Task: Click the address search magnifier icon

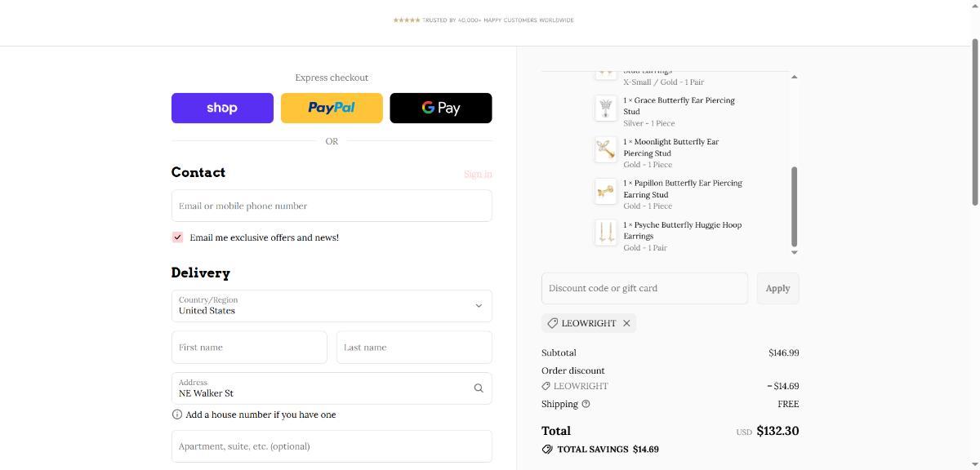Action: click(x=479, y=388)
